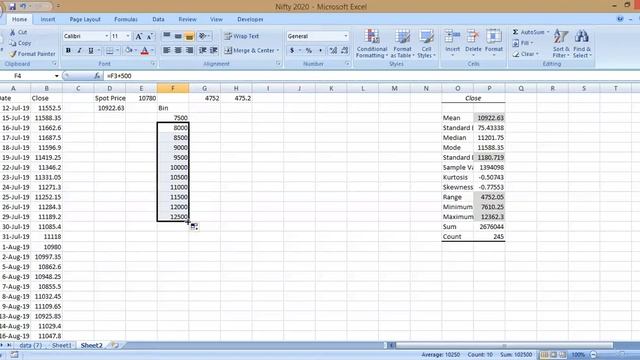Toggle Underline formatting
The height and width of the screenshot is (360, 640).
coord(91,50)
